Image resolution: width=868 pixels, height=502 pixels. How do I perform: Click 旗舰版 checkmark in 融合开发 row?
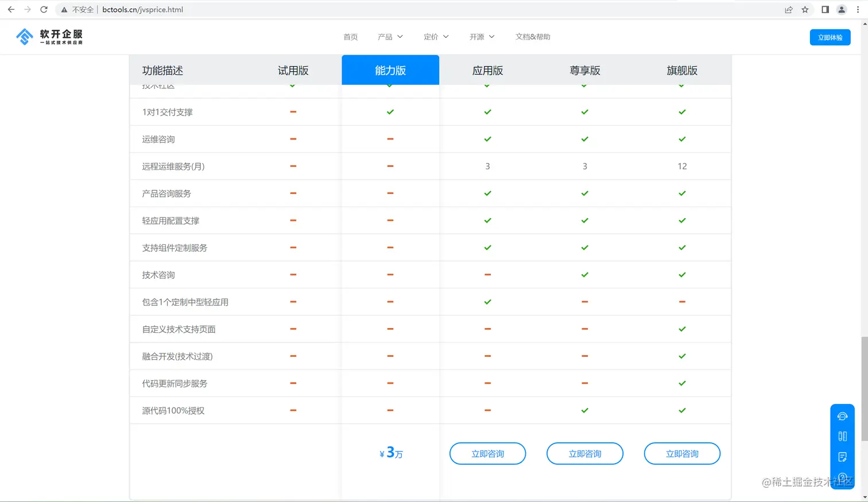coord(682,356)
